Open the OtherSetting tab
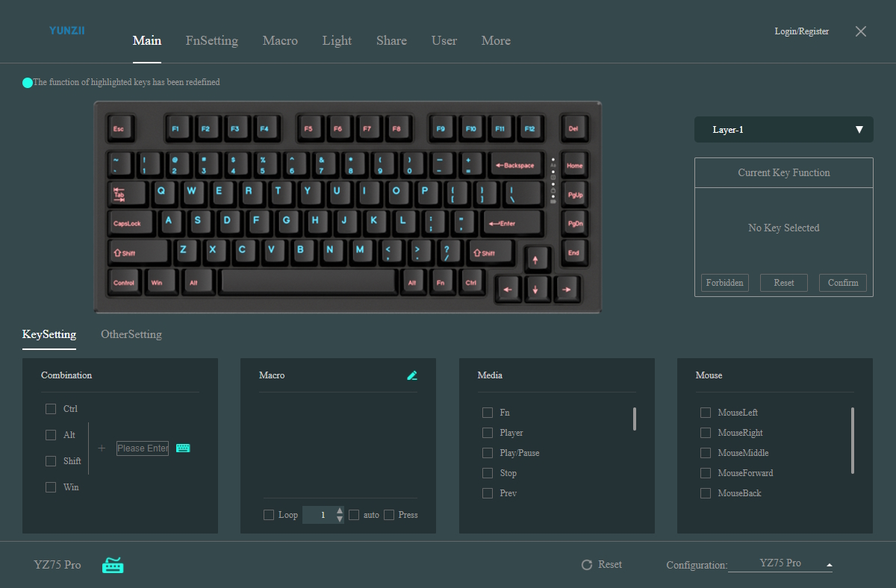This screenshot has height=588, width=896. 131,334
